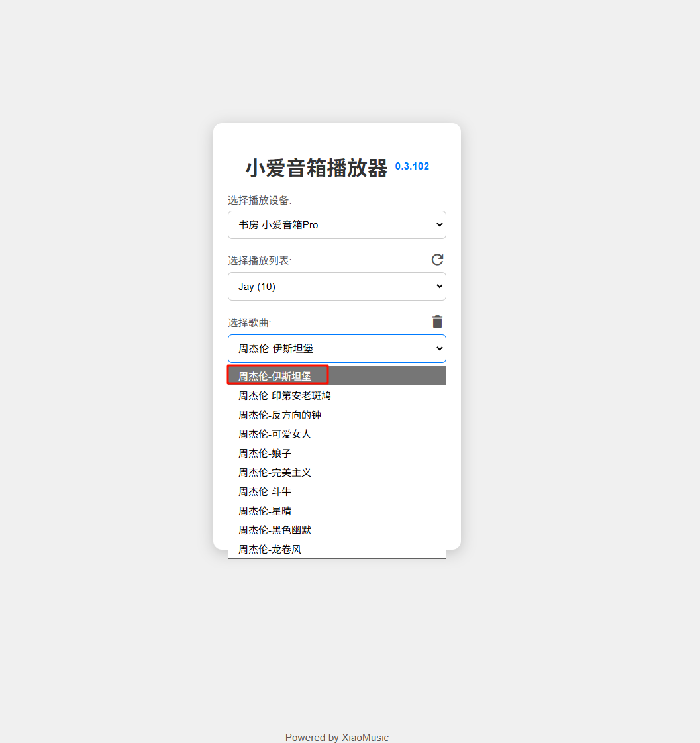Click the trash icon to delete song
The image size is (700, 743).
point(437,322)
